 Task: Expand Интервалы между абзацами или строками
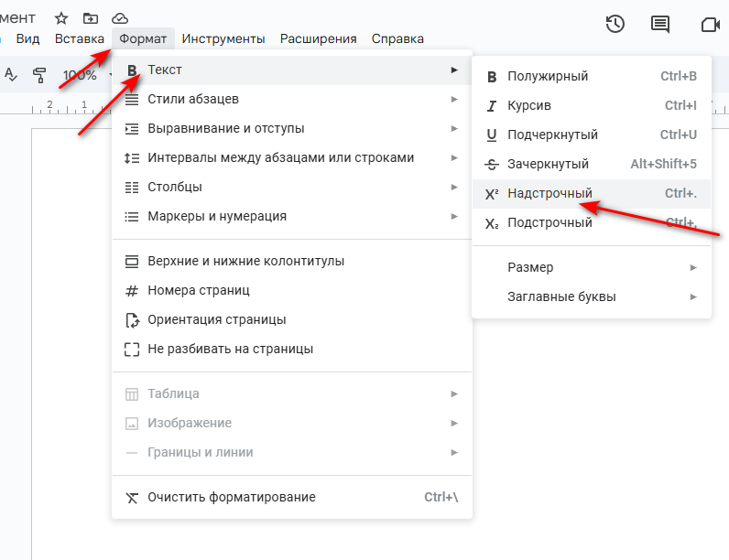pos(292,158)
